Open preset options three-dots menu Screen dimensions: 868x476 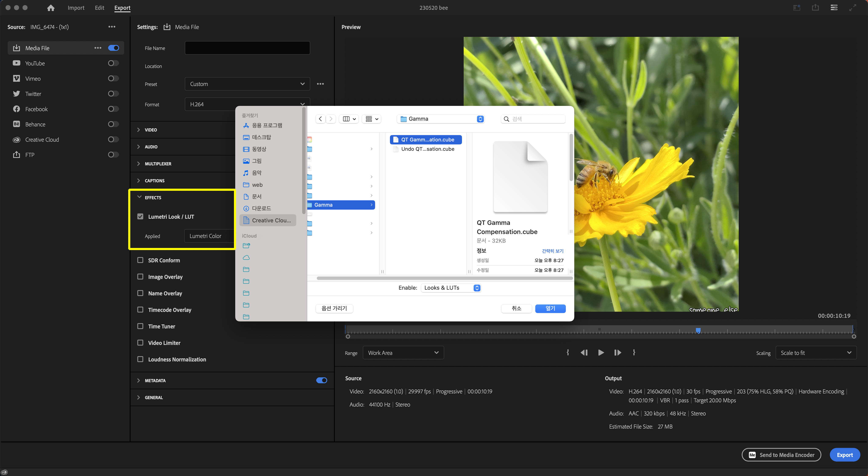point(320,84)
